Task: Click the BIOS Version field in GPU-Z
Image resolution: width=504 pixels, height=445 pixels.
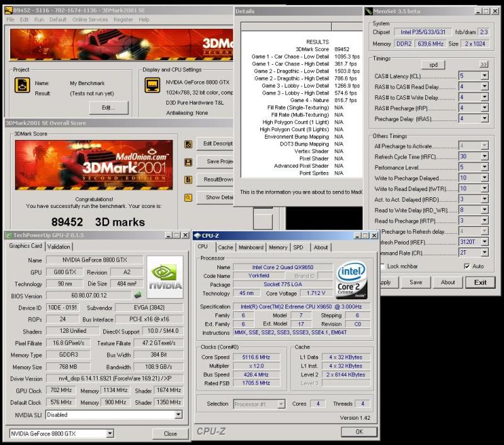Action: click(89, 296)
